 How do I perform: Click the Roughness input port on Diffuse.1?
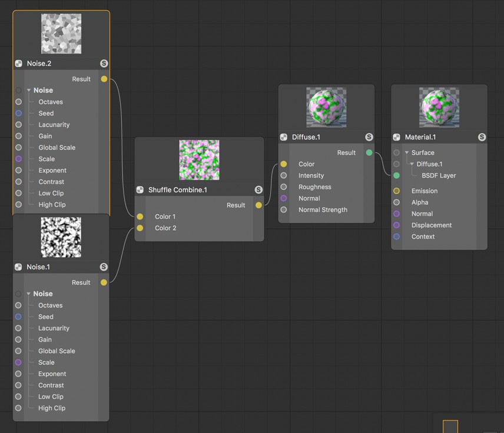coord(284,186)
